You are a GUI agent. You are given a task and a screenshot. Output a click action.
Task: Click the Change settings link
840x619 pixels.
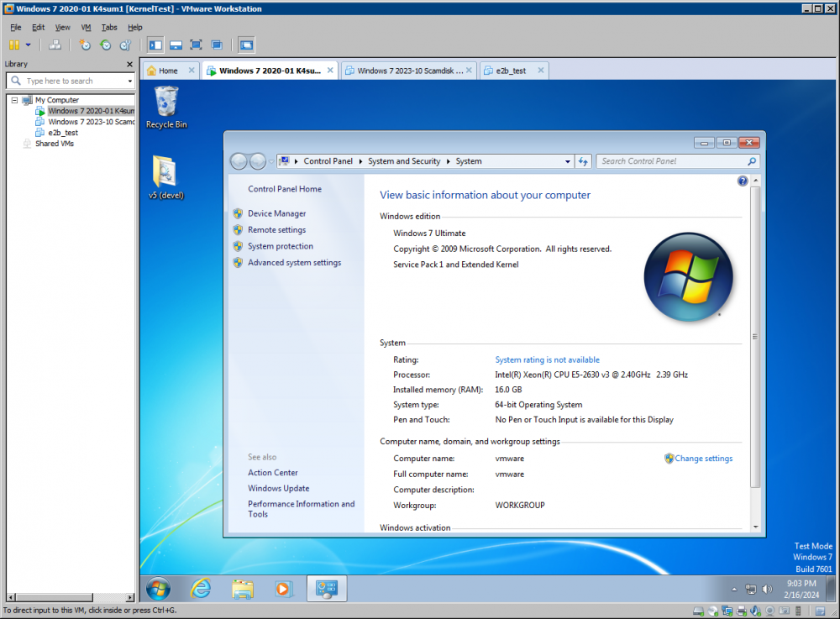[703, 459]
